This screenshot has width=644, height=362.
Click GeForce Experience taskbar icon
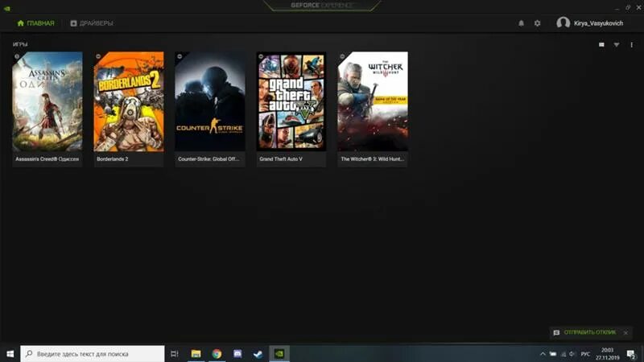click(x=279, y=354)
